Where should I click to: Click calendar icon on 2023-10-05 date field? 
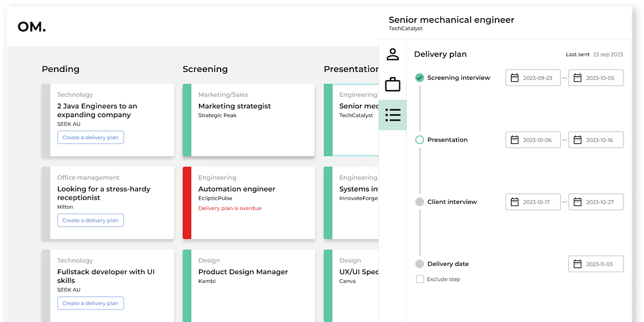(x=577, y=78)
